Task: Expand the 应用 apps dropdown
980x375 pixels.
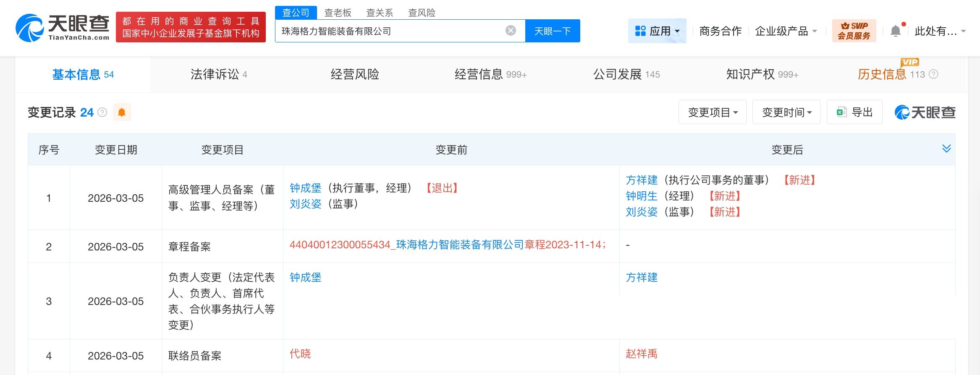Action: [657, 31]
